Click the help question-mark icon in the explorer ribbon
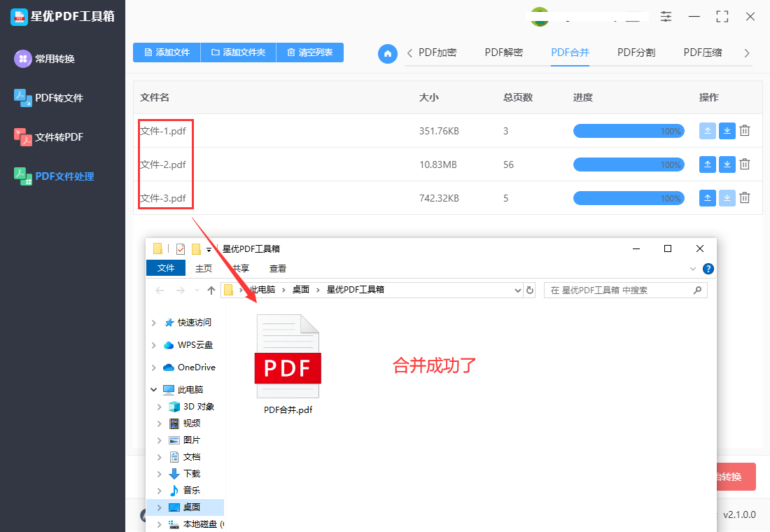Viewport: 770px width, 532px height. click(708, 268)
